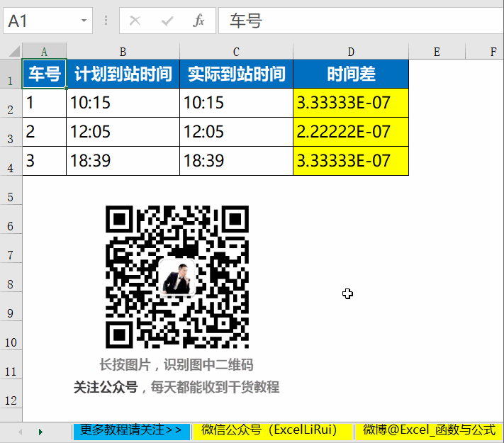
Task: Click header cell 车号
Action: (x=45, y=74)
